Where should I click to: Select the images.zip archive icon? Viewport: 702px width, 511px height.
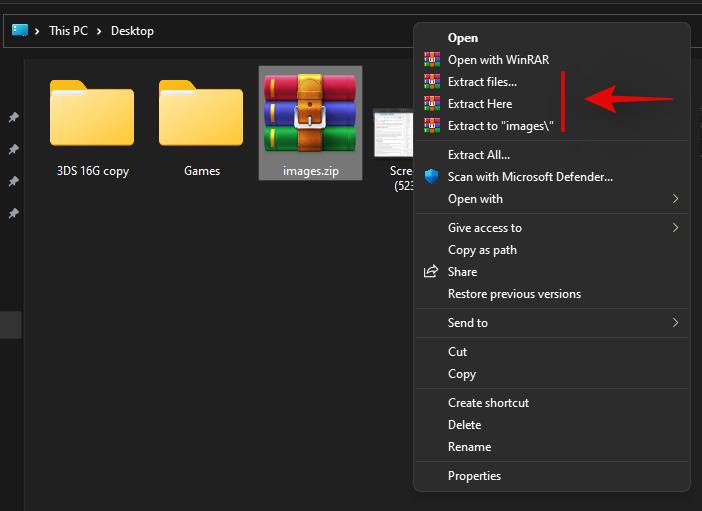(310, 112)
